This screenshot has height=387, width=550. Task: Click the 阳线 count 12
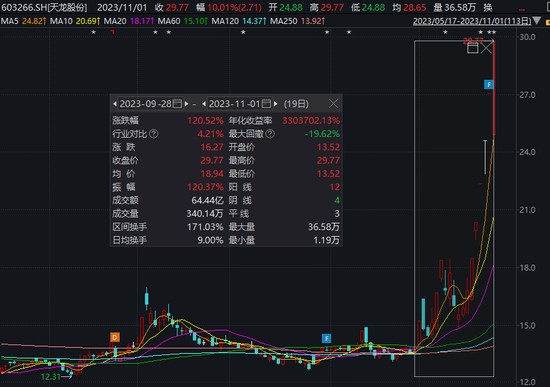[x=335, y=187]
